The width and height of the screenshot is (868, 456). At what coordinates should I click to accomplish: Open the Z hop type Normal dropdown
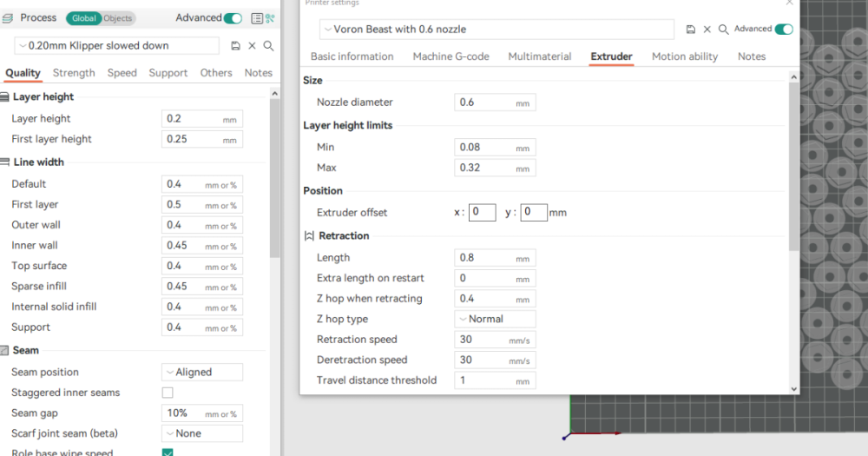495,319
